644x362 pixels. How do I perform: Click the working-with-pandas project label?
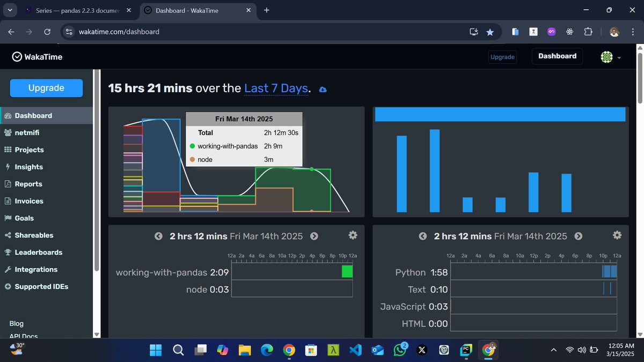click(162, 272)
